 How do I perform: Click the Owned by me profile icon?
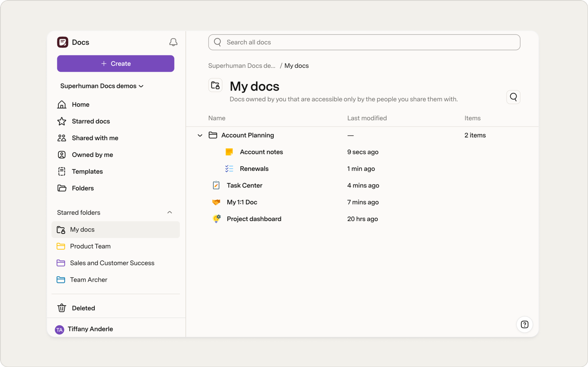[62, 155]
